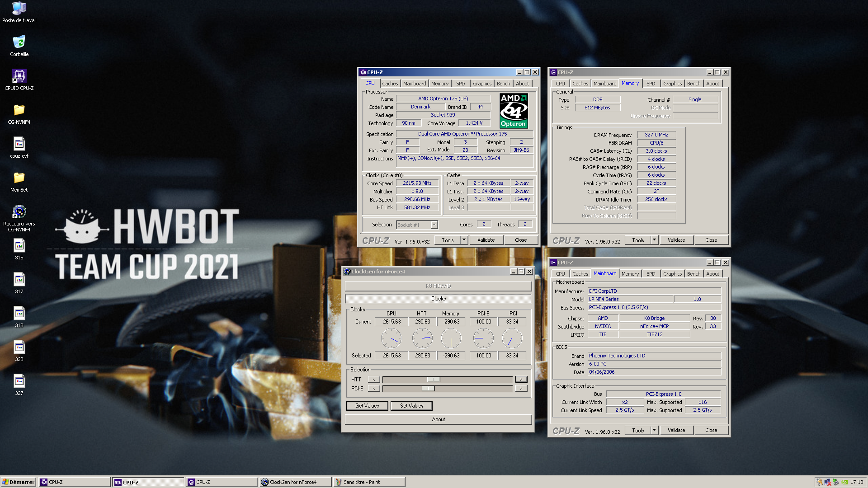The width and height of the screenshot is (868, 488).
Task: Click the HTT slider thumb
Action: [x=434, y=380]
